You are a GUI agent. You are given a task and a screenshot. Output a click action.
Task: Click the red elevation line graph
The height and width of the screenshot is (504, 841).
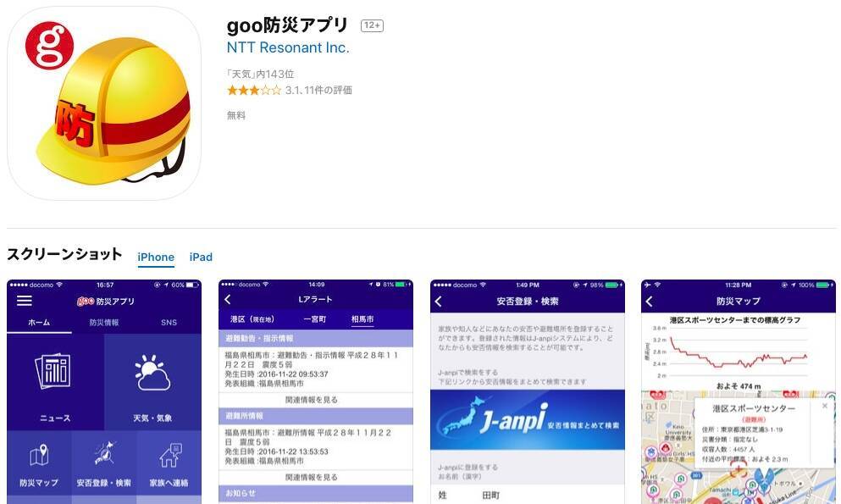738,352
